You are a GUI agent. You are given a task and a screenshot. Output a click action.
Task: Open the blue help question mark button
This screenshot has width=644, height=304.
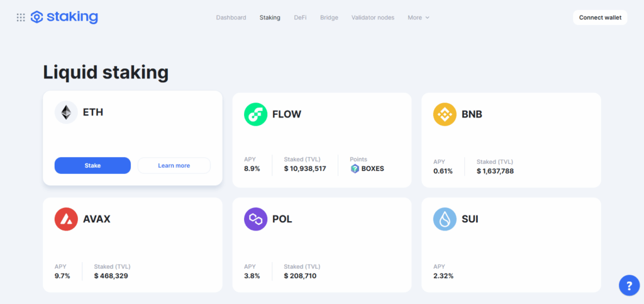(629, 285)
